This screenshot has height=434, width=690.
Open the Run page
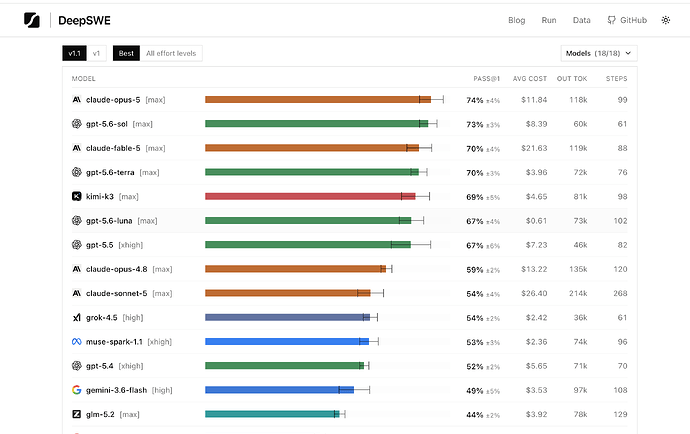(549, 20)
